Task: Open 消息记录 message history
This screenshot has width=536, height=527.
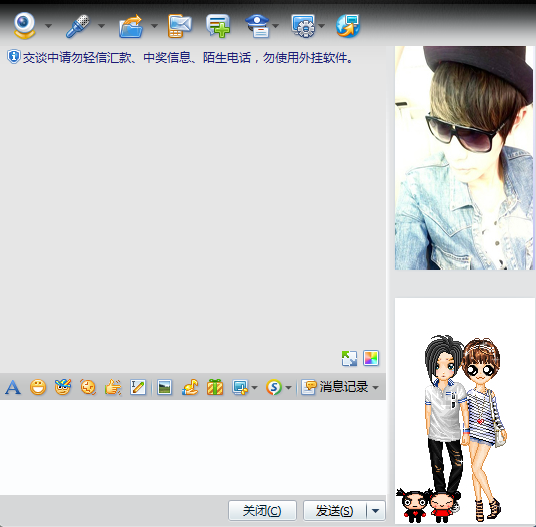Action: tap(335, 387)
